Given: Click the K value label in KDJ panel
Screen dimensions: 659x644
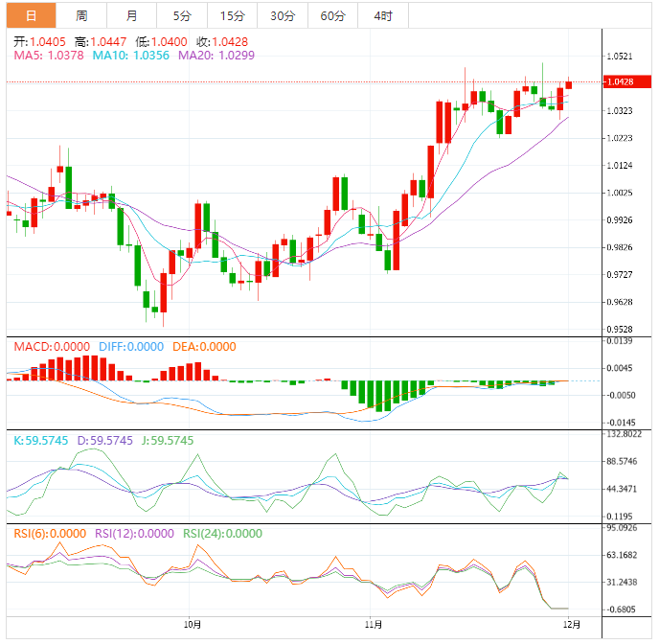Looking at the screenshot, I should [x=42, y=441].
